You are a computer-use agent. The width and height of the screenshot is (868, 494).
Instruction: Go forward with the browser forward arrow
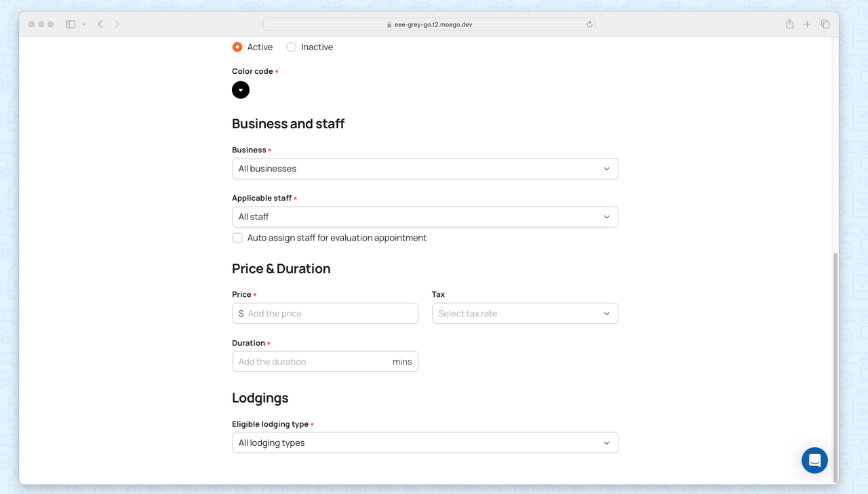click(x=117, y=24)
